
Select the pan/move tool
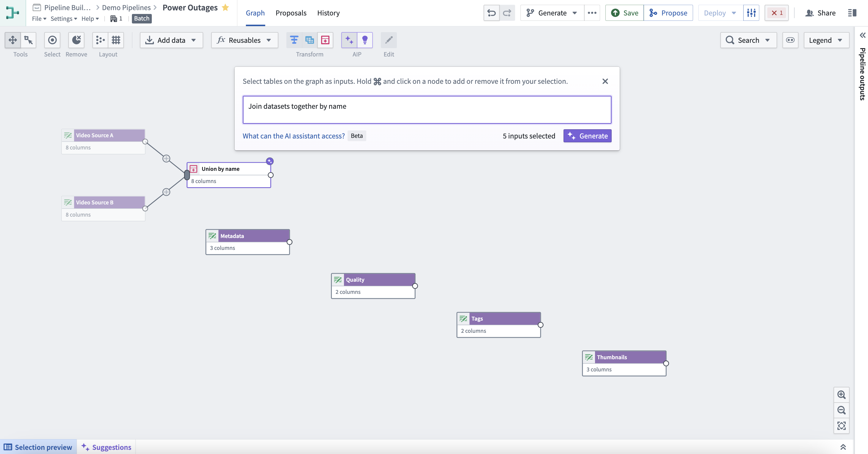(x=13, y=40)
